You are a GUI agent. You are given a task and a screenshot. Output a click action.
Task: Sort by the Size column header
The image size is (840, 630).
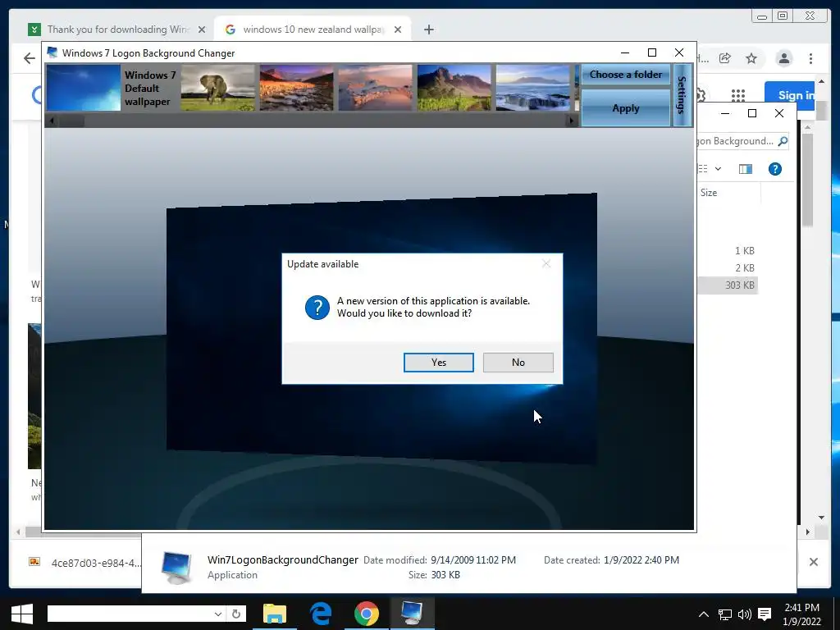coord(708,192)
